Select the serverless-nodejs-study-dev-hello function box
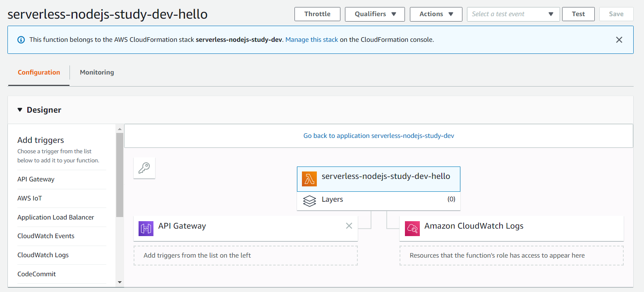Image resolution: width=644 pixels, height=292 pixels. click(x=378, y=179)
